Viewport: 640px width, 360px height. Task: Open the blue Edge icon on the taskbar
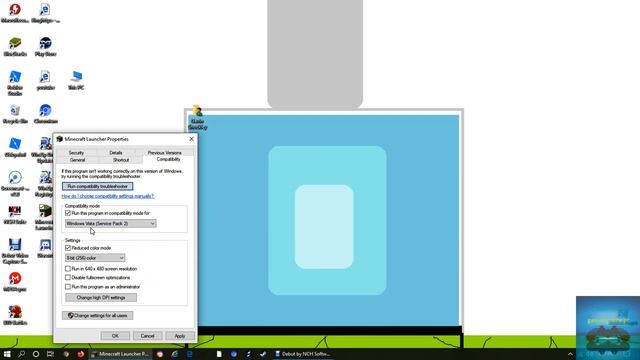(x=189, y=354)
